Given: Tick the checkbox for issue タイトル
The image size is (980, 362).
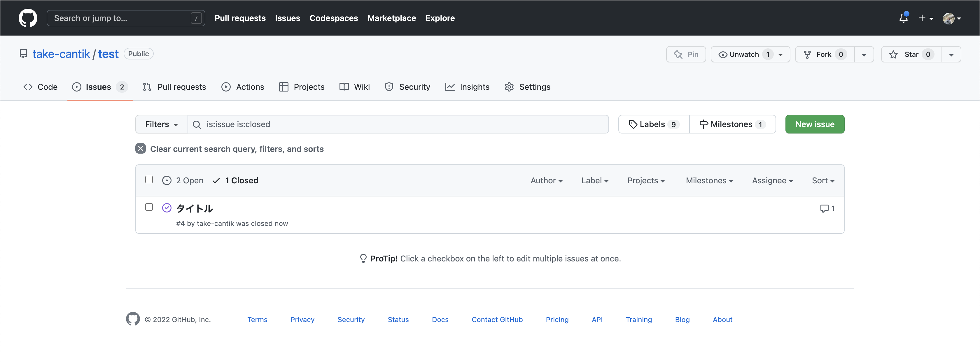Looking at the screenshot, I should (149, 207).
